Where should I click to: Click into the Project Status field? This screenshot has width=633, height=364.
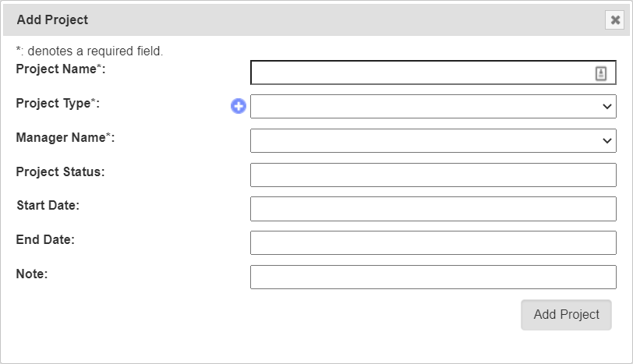point(433,175)
